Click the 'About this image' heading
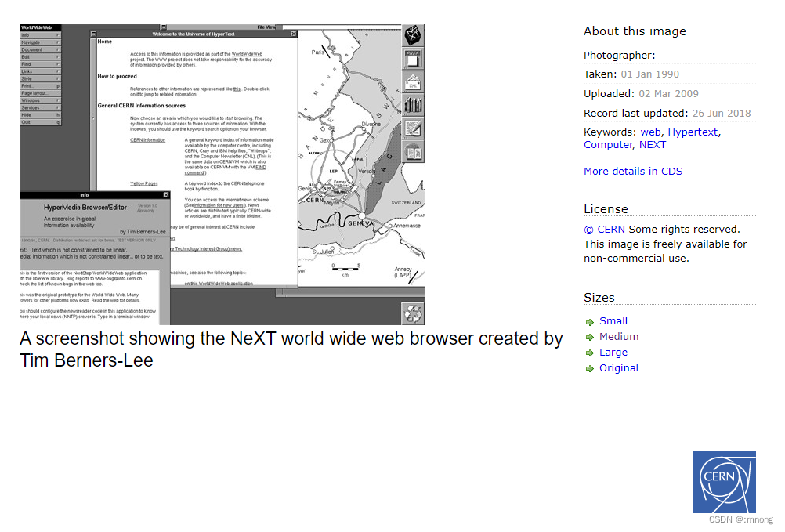 [635, 31]
